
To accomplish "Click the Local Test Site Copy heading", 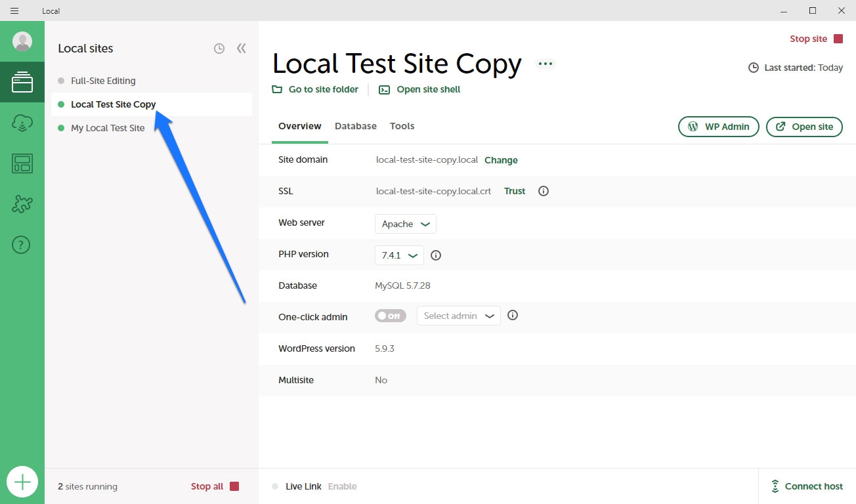I will (397, 64).
